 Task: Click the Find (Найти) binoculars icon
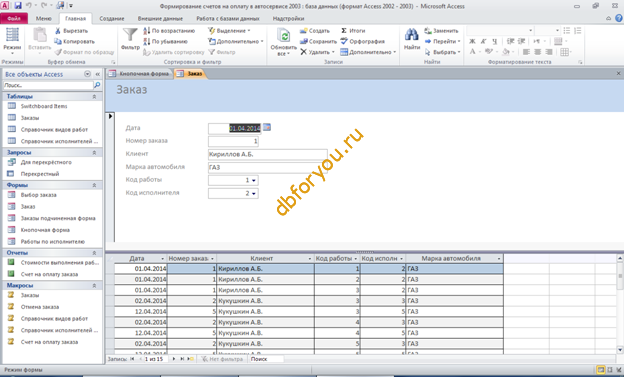coord(411,35)
